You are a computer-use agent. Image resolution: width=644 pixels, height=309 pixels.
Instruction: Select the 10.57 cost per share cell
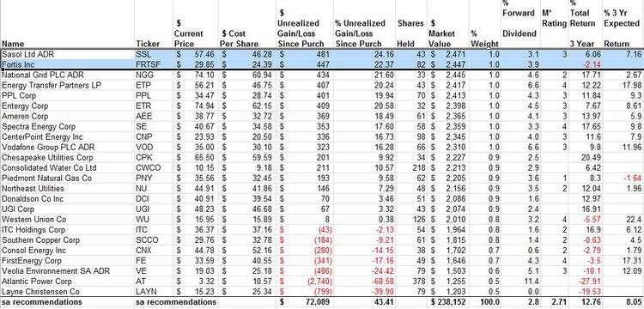click(x=248, y=282)
